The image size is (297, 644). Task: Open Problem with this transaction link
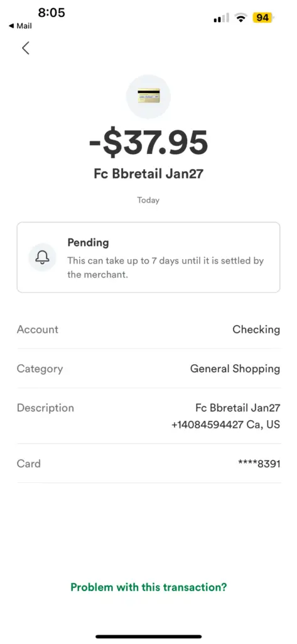coord(148,587)
